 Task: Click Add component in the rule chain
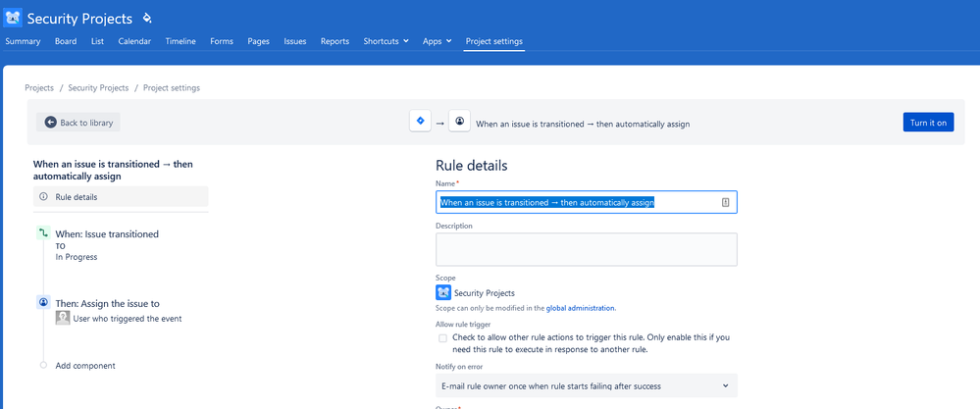85,366
